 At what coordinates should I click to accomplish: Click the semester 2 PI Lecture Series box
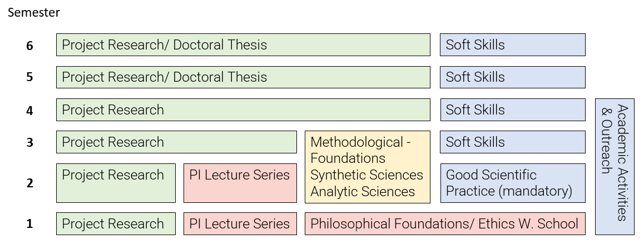tap(240, 183)
